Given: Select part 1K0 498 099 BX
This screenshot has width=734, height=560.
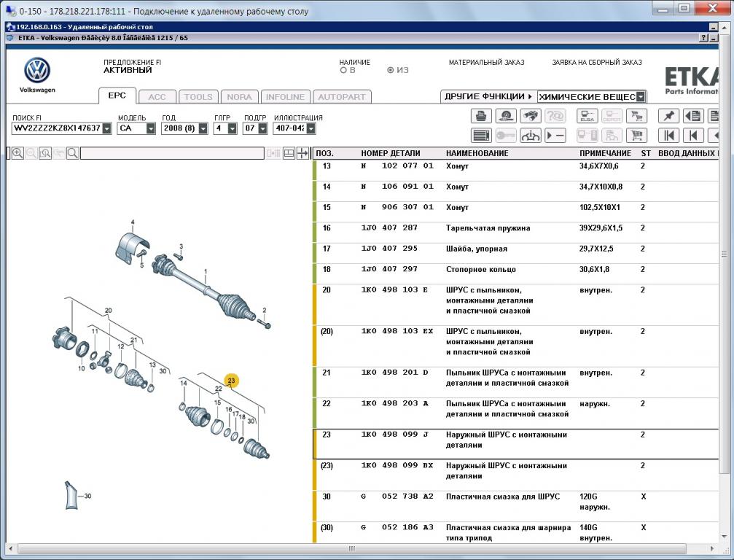Looking at the screenshot, I should click(x=397, y=465).
